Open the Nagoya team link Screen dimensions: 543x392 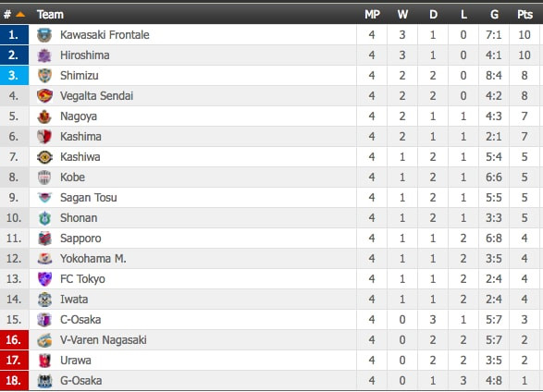point(79,116)
